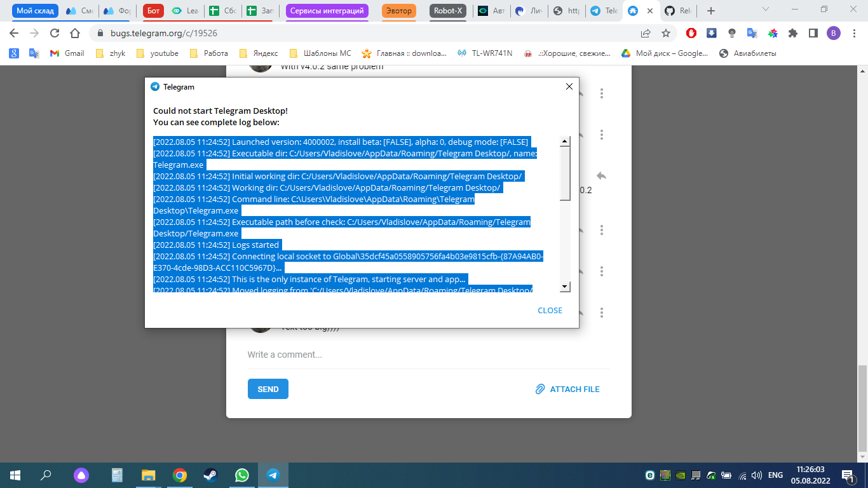The width and height of the screenshot is (868, 488).
Task: Open the 'zhyk' bookmark folder
Action: pos(111,53)
